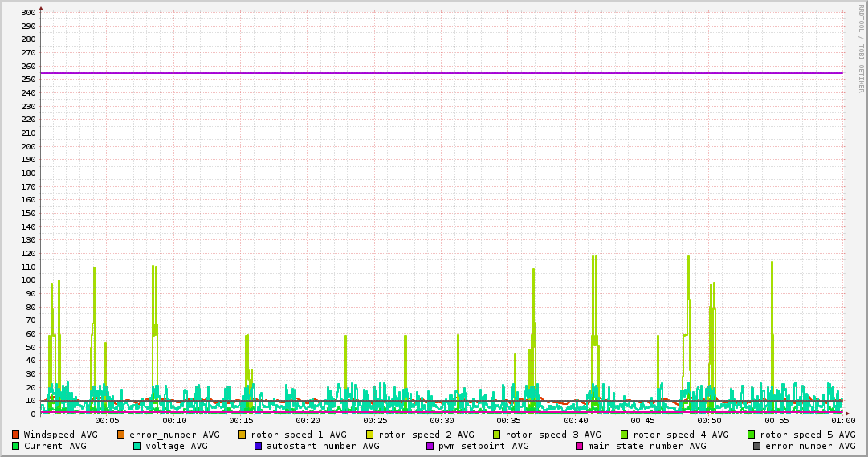Select the 'rotor speed 4 AVG' legend label
Screen dimensions: 868x457
click(681, 435)
